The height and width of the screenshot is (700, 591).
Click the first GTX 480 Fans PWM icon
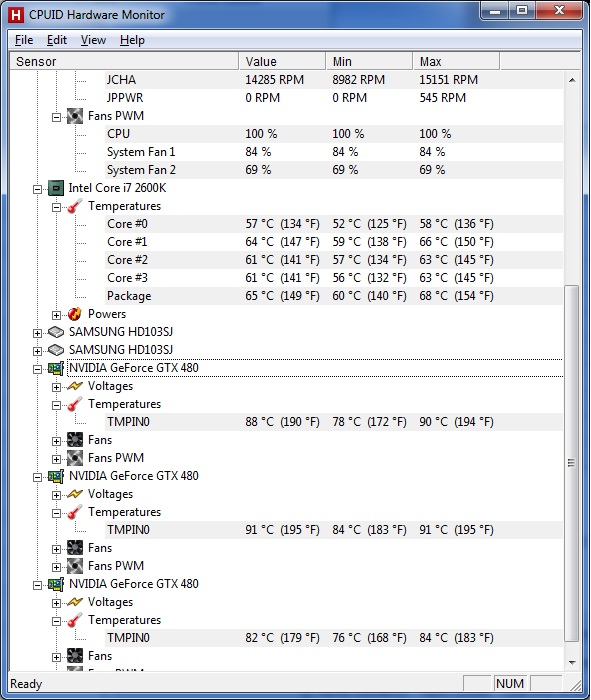75,458
